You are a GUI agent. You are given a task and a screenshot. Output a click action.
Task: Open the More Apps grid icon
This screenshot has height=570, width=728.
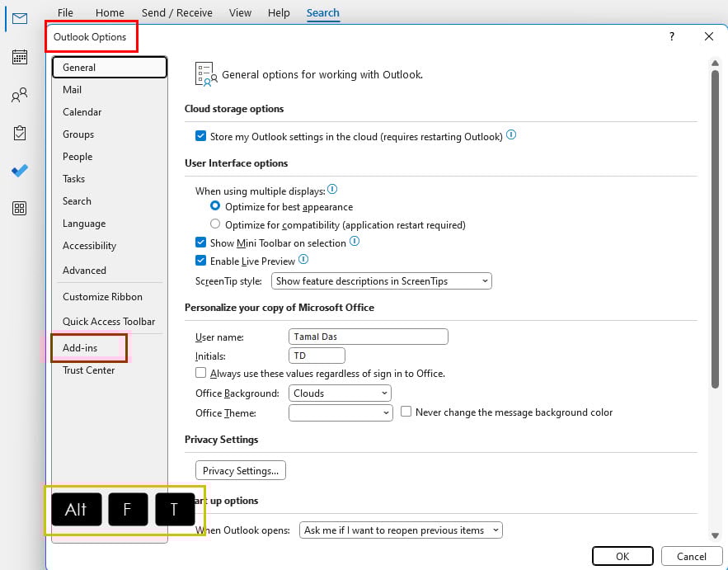[20, 208]
